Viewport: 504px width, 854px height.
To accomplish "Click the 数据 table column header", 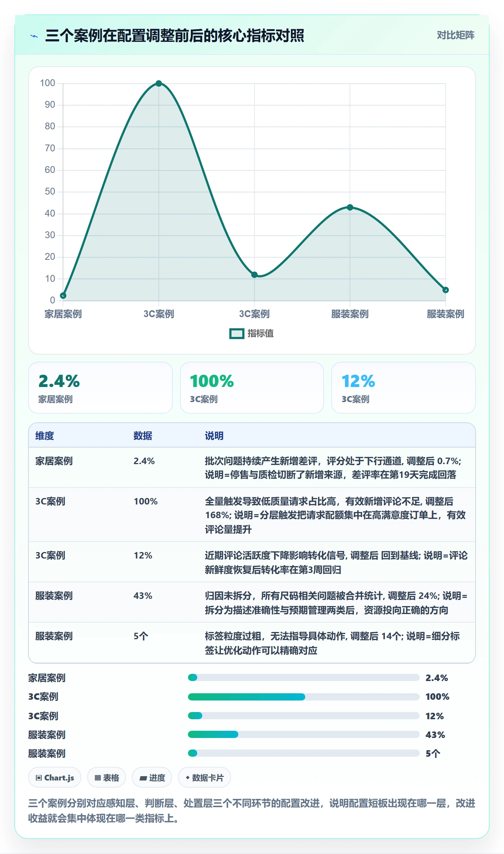I will (143, 436).
